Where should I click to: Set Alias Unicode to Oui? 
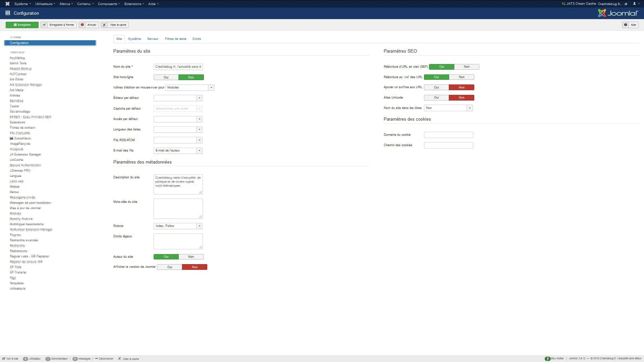pos(436,98)
